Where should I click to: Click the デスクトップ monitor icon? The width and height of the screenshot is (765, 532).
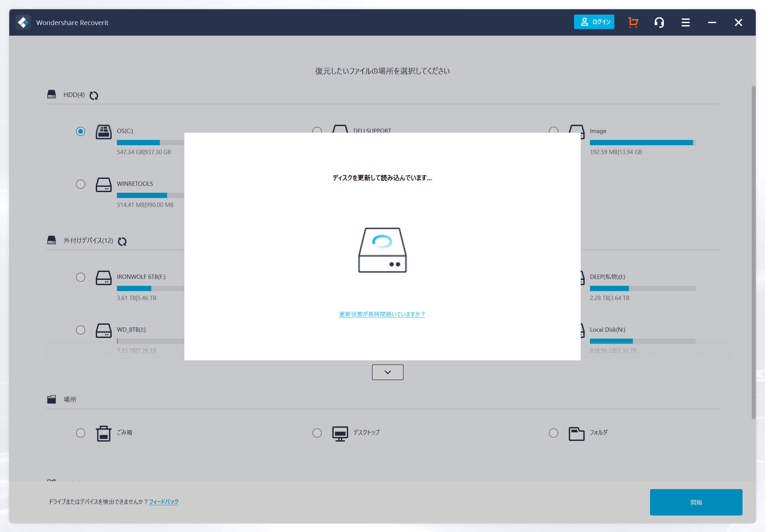click(340, 434)
